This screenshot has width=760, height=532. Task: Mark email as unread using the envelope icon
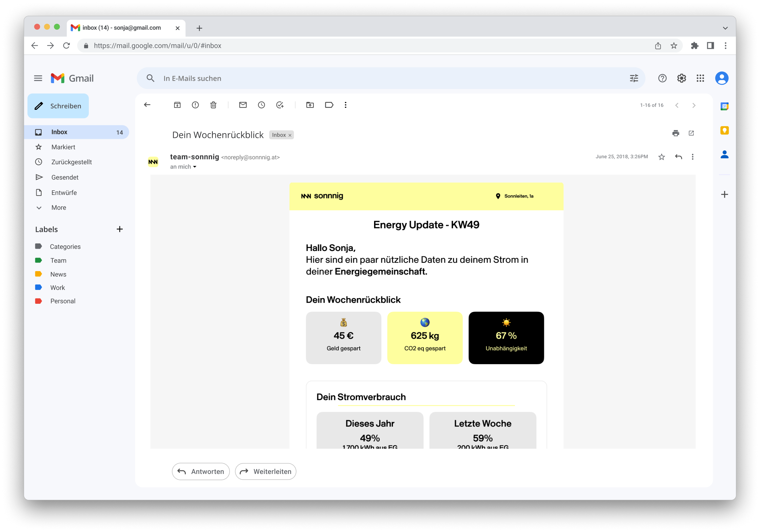[x=243, y=105]
